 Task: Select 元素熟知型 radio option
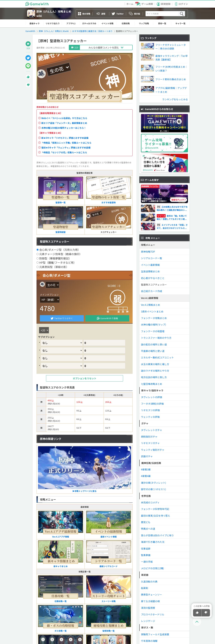(38, 267)
